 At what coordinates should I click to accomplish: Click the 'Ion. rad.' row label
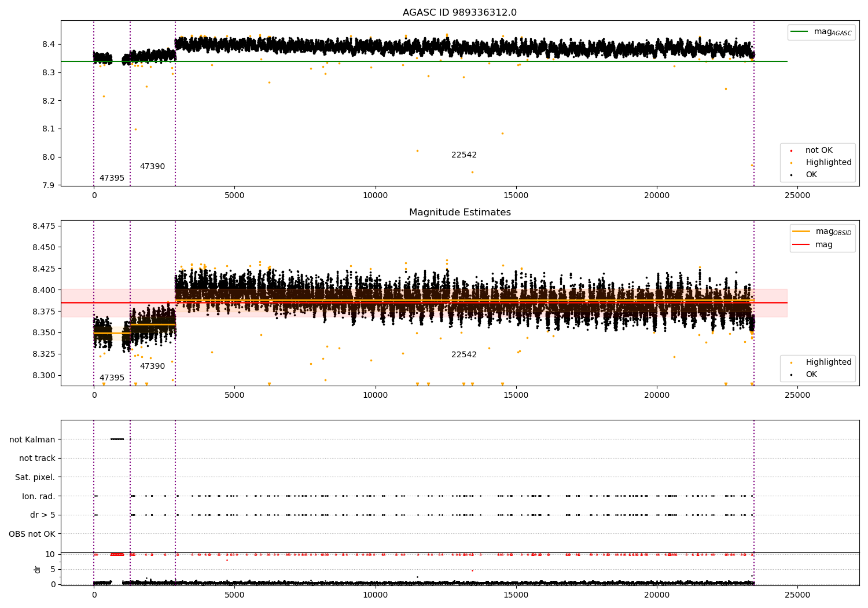tap(38, 496)
